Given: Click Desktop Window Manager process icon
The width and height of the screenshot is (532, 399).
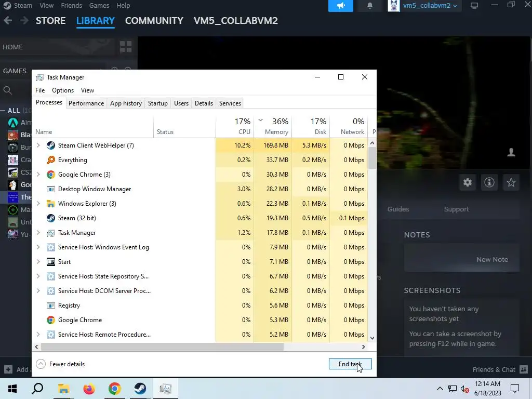Looking at the screenshot, I should (50, 189).
